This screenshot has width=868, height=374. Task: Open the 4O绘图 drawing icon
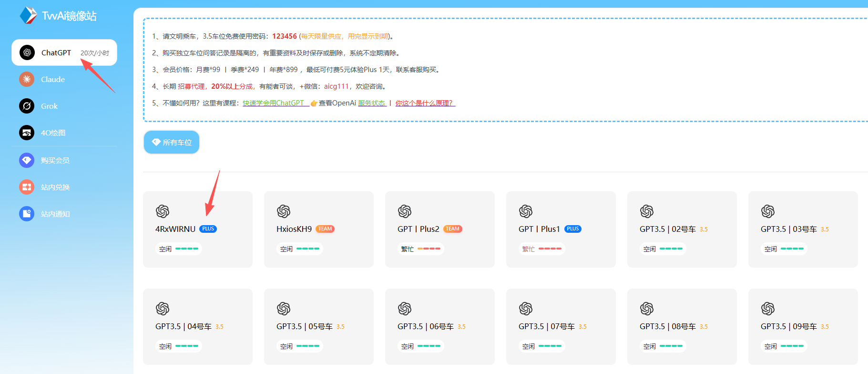point(27,133)
